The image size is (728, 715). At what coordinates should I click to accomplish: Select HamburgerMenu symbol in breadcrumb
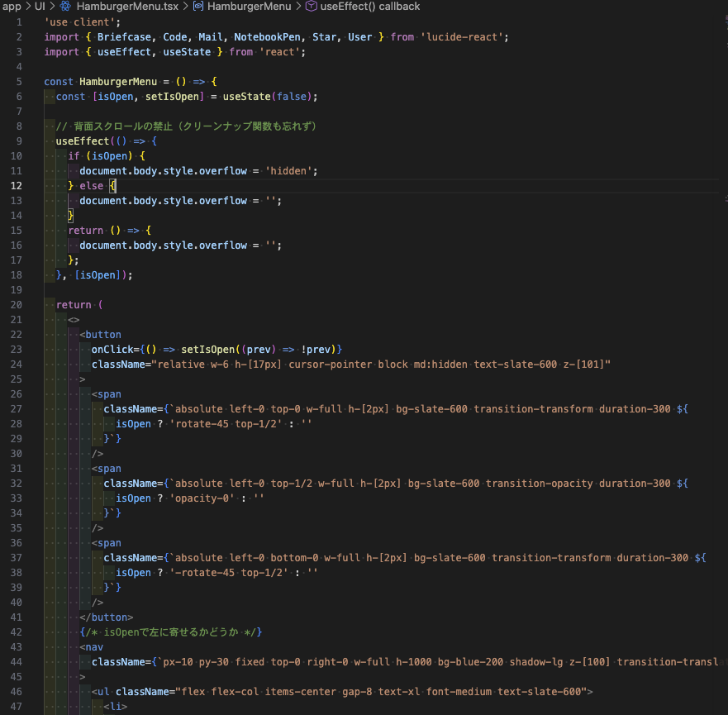[x=249, y=7]
